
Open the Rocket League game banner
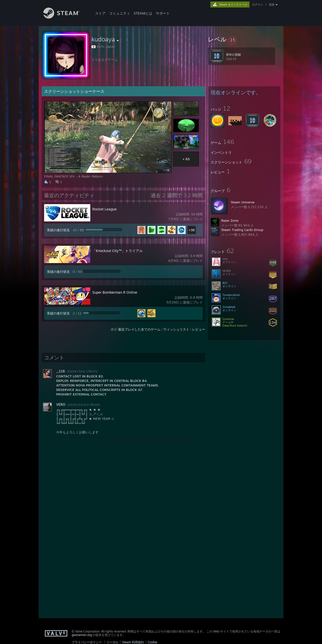click(67, 213)
